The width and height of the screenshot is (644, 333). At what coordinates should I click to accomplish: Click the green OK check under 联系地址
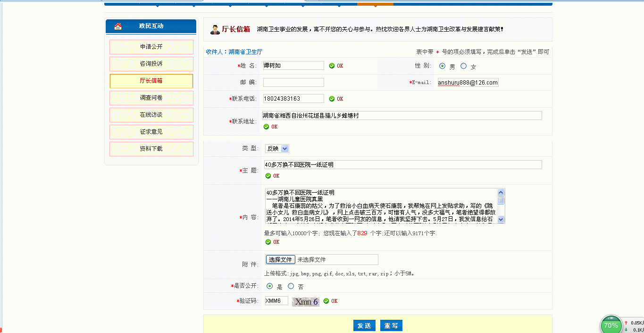266,127
